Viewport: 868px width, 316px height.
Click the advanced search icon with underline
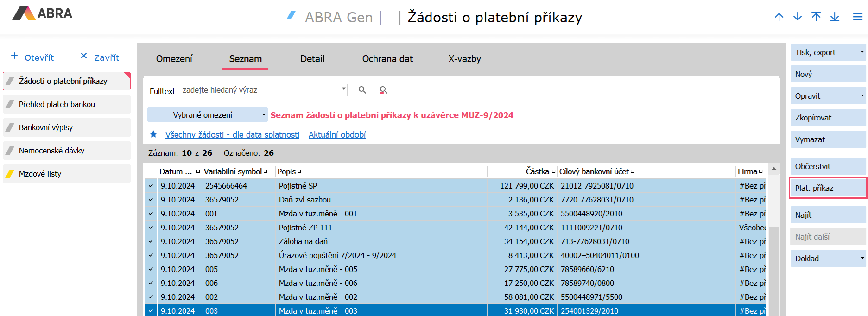pos(383,90)
